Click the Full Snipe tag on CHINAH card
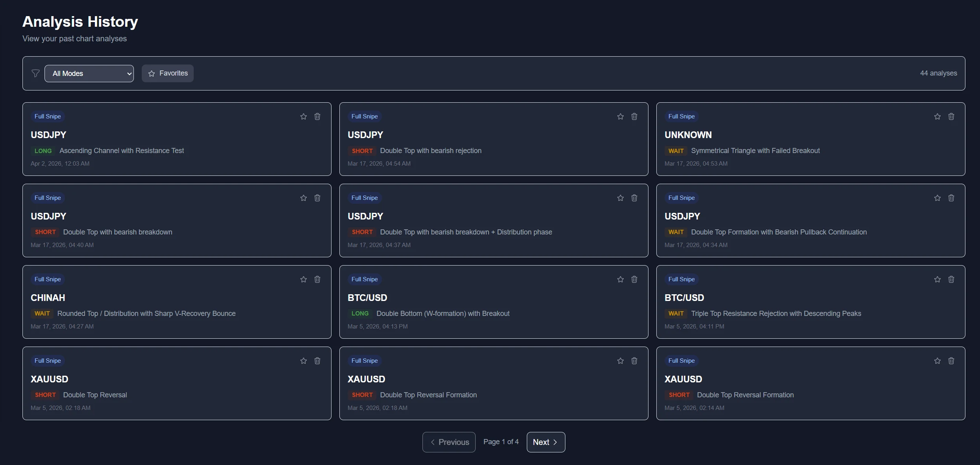The image size is (980, 465). 48,279
